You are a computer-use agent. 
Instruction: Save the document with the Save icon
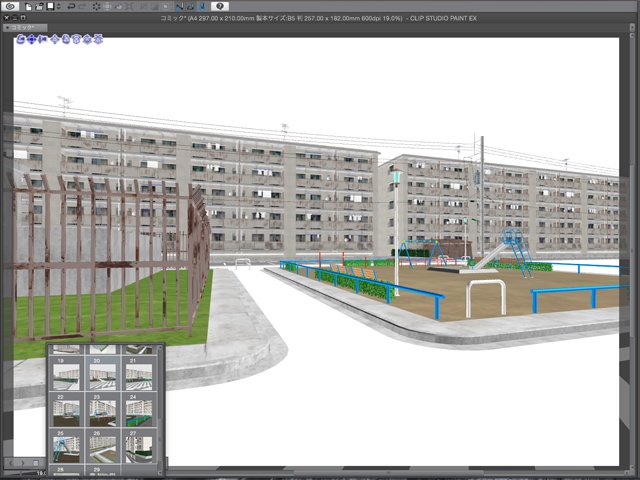tap(50, 7)
